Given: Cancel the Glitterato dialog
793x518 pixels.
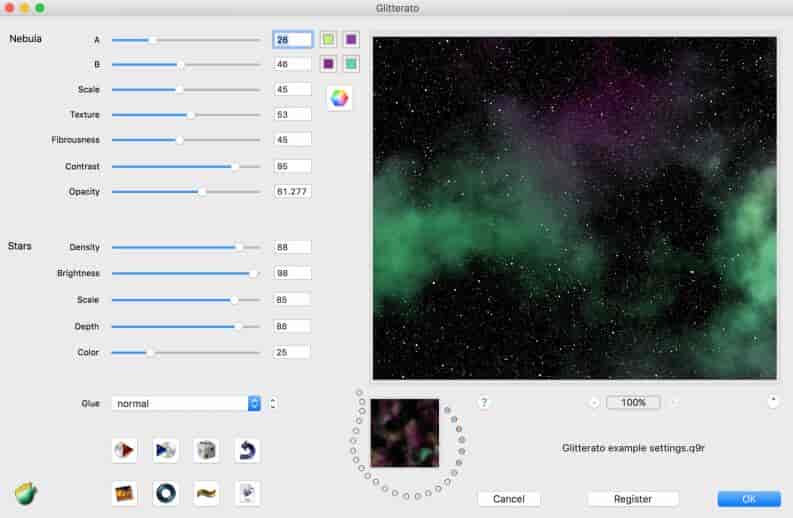Looking at the screenshot, I should pyautogui.click(x=508, y=498).
